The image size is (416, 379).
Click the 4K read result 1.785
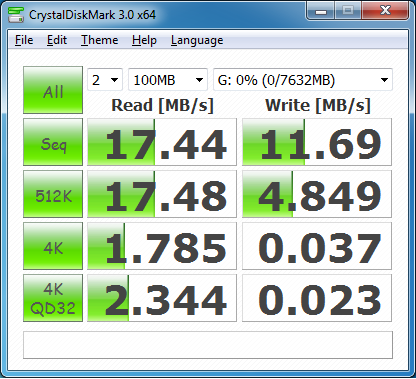(162, 246)
